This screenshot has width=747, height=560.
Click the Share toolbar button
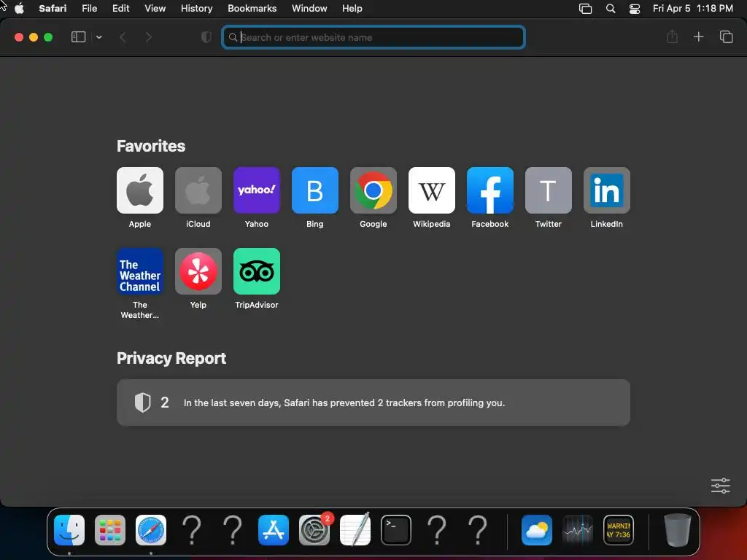(672, 36)
